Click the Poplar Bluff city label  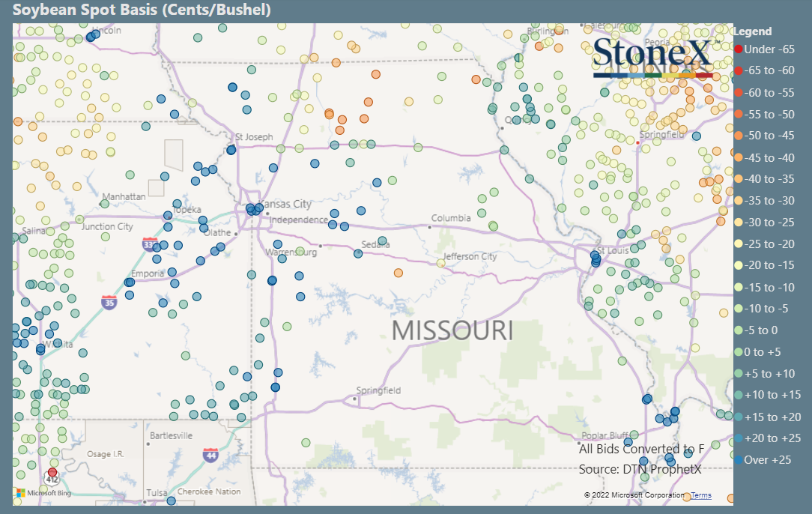(605, 436)
